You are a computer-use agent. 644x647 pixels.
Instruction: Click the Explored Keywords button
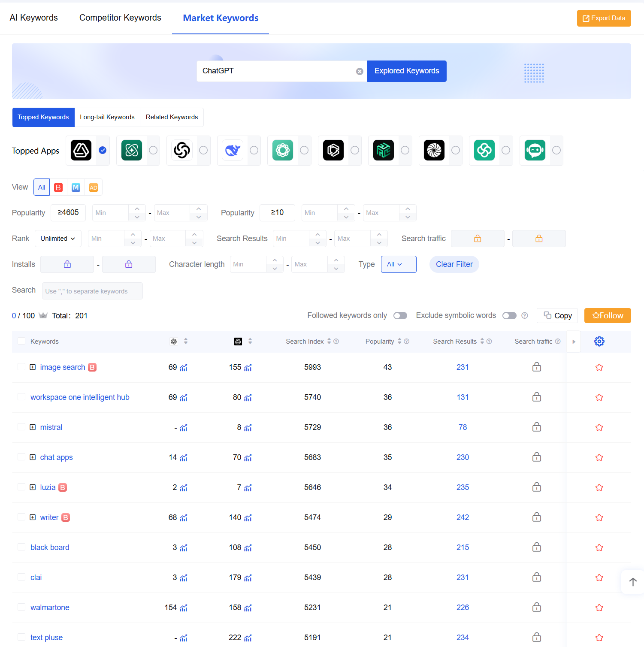tap(407, 71)
